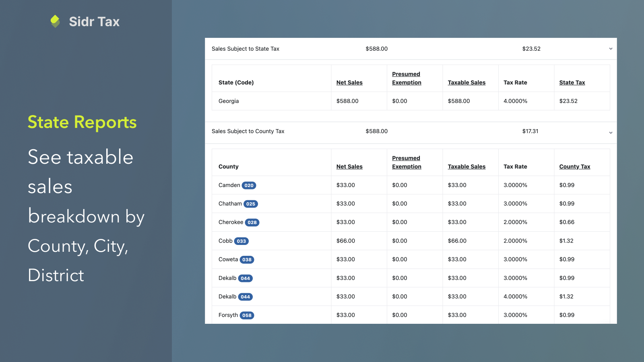
Task: Click the Sidr Tax brand name
Action: click(x=94, y=22)
